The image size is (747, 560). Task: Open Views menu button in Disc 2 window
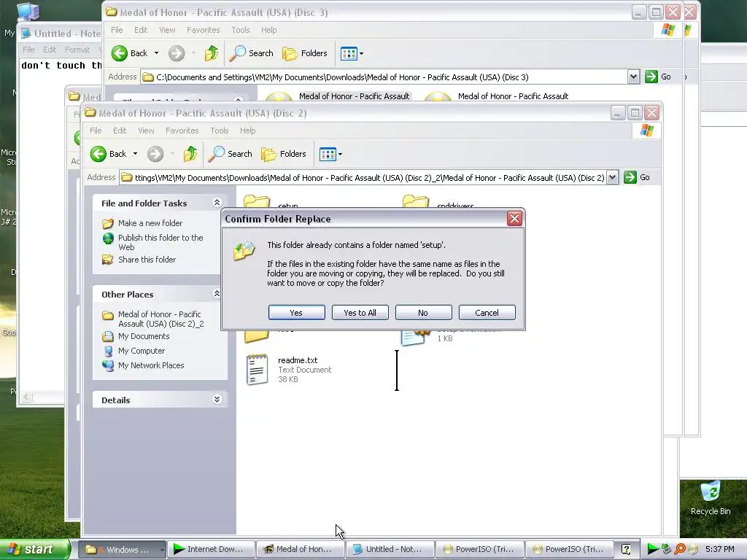[x=330, y=154]
